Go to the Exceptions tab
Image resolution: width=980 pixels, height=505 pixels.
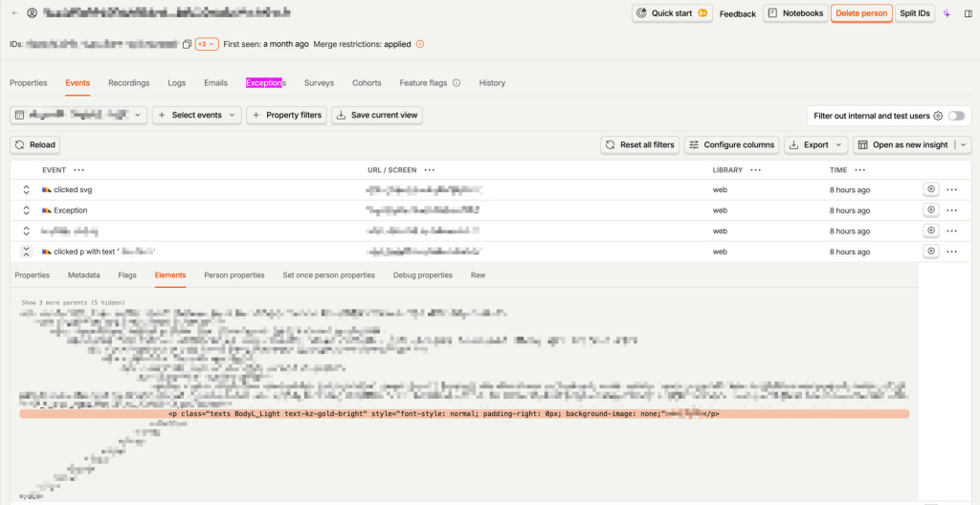tap(266, 82)
